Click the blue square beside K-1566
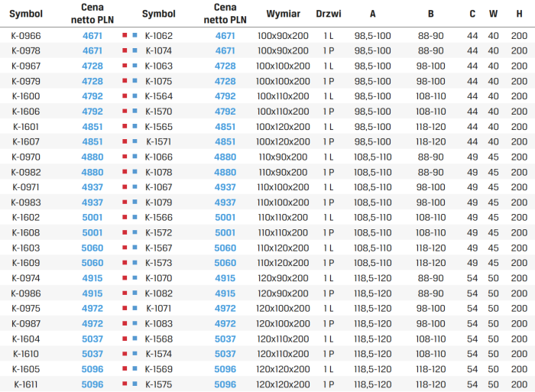Image resolution: width=535 pixels, height=392 pixels. [x=135, y=217]
